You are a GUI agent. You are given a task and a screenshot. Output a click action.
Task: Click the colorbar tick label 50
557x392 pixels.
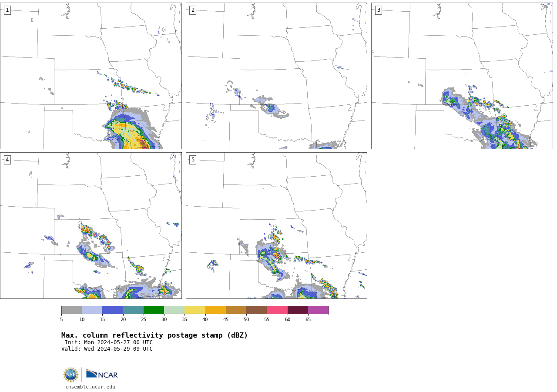246,319
